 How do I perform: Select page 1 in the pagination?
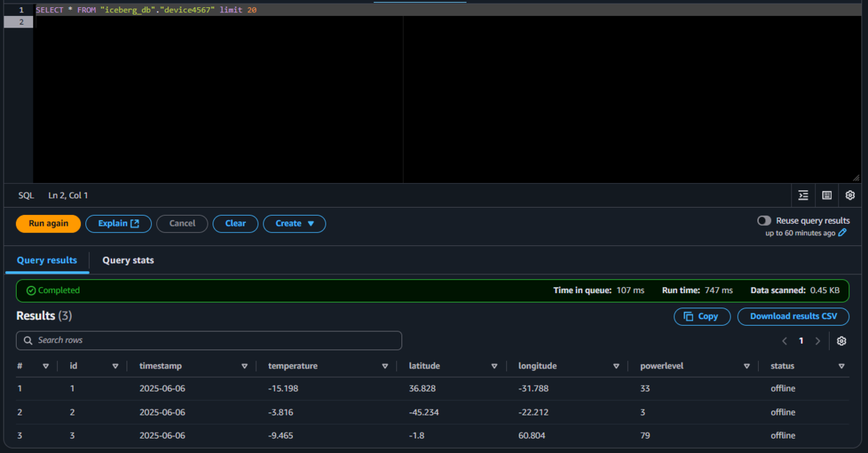(x=801, y=341)
